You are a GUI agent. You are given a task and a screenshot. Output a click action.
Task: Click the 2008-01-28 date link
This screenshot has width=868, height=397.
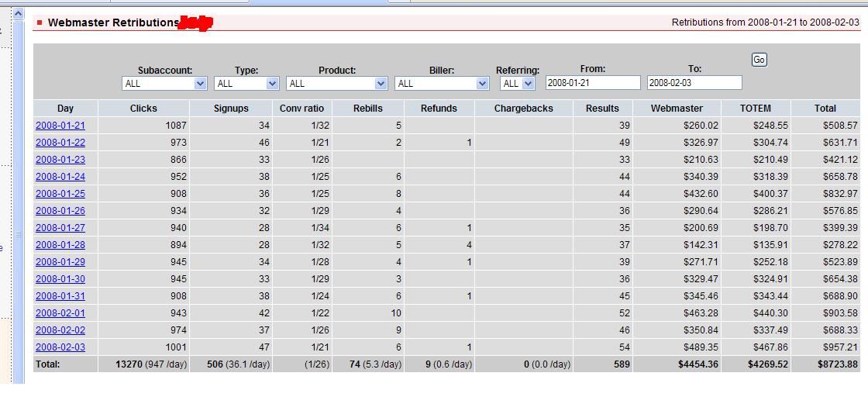(60, 245)
